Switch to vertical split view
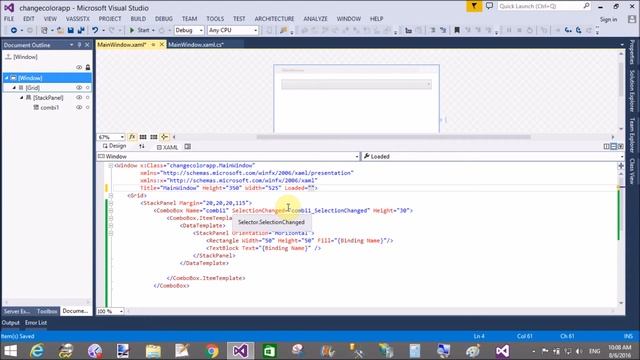The image size is (640, 360). click(607, 147)
